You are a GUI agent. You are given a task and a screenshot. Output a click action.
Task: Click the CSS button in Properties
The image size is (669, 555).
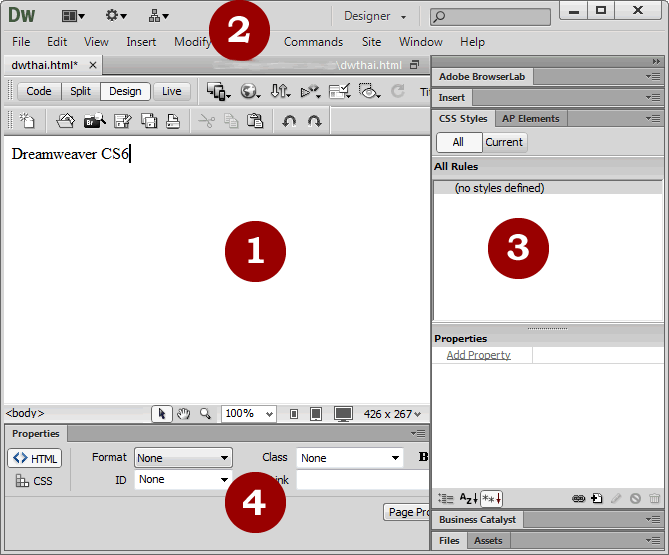(34, 481)
